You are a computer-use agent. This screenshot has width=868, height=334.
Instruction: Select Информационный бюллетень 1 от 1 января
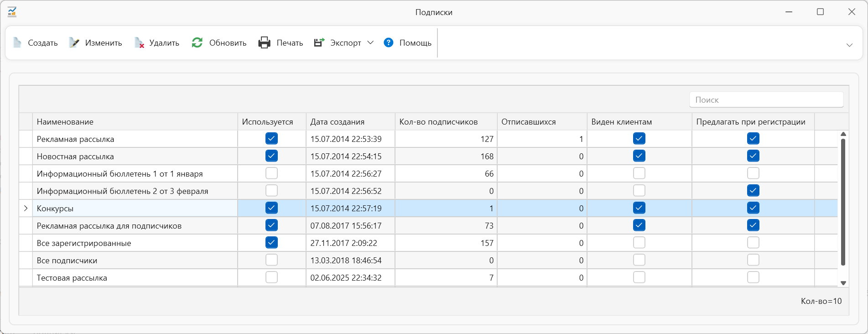pos(120,174)
